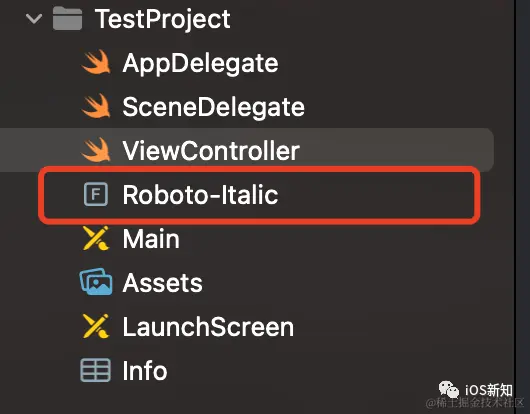
Task: Open the Info property list
Action: (x=145, y=371)
